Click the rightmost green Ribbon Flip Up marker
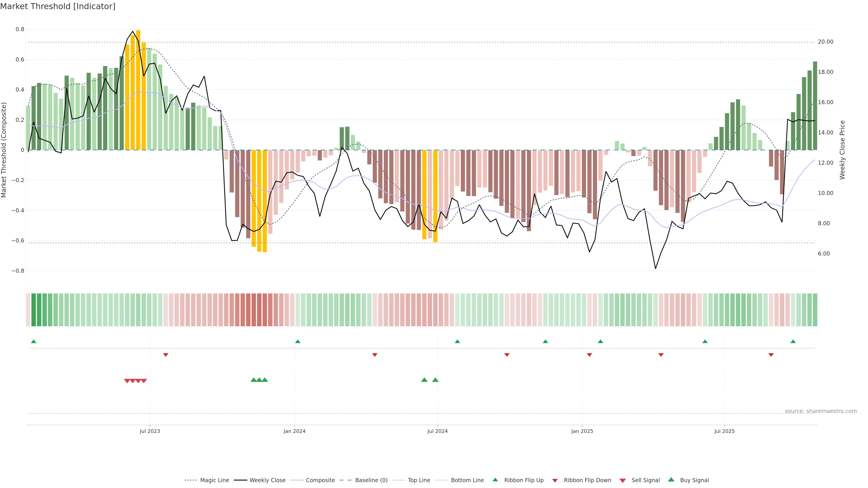 tap(793, 342)
